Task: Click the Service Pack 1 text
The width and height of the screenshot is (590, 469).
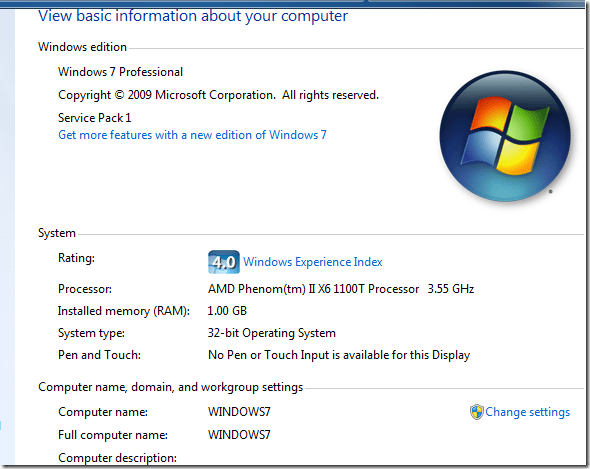Action: [94, 118]
